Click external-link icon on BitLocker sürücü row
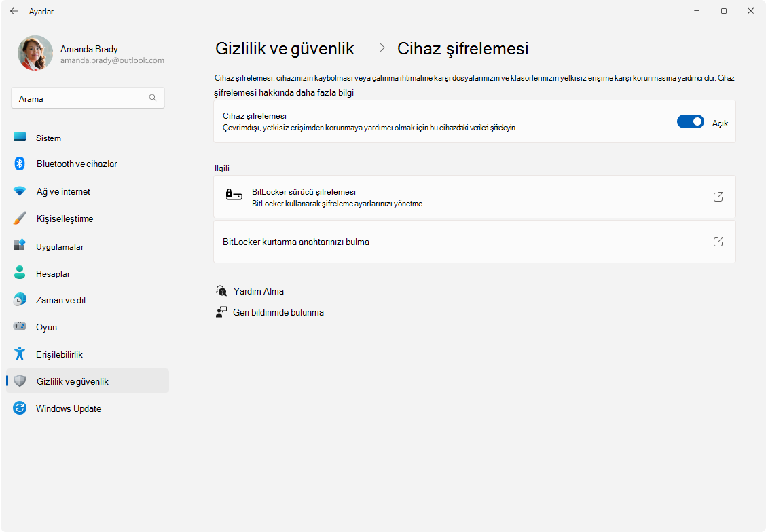Viewport: 766px width, 532px height. click(718, 197)
